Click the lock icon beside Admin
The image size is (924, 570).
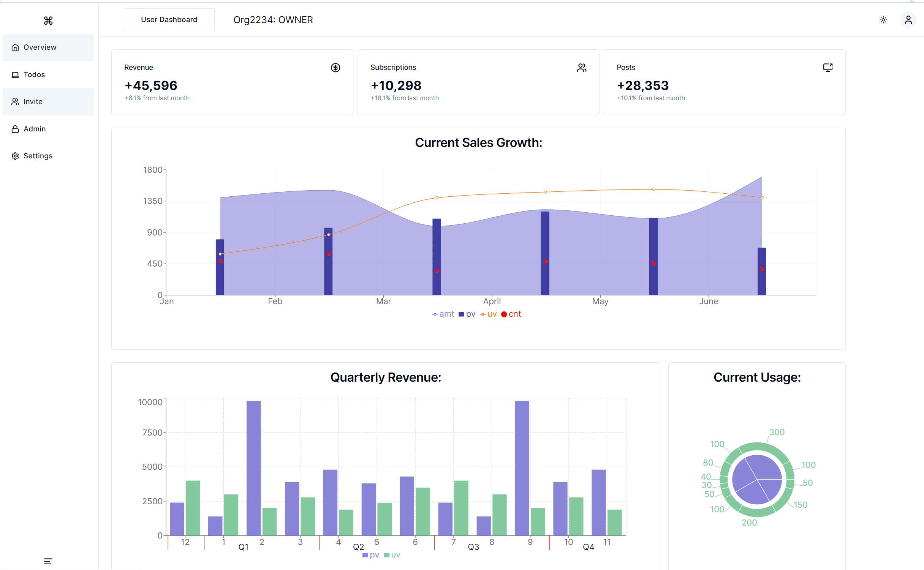pyautogui.click(x=15, y=129)
